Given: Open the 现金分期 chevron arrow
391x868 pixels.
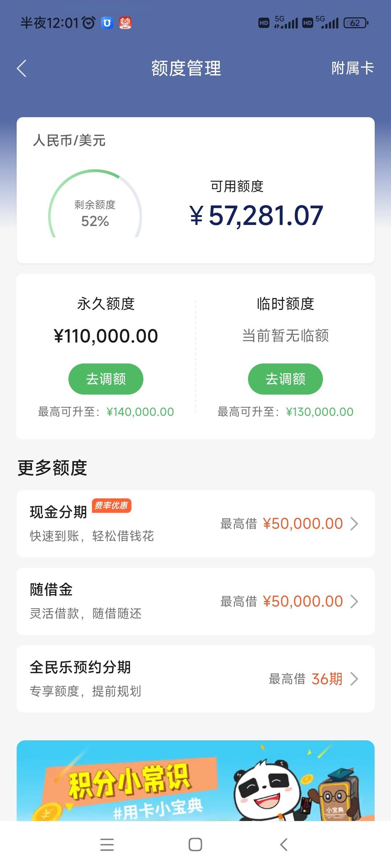Looking at the screenshot, I should pyautogui.click(x=354, y=524).
